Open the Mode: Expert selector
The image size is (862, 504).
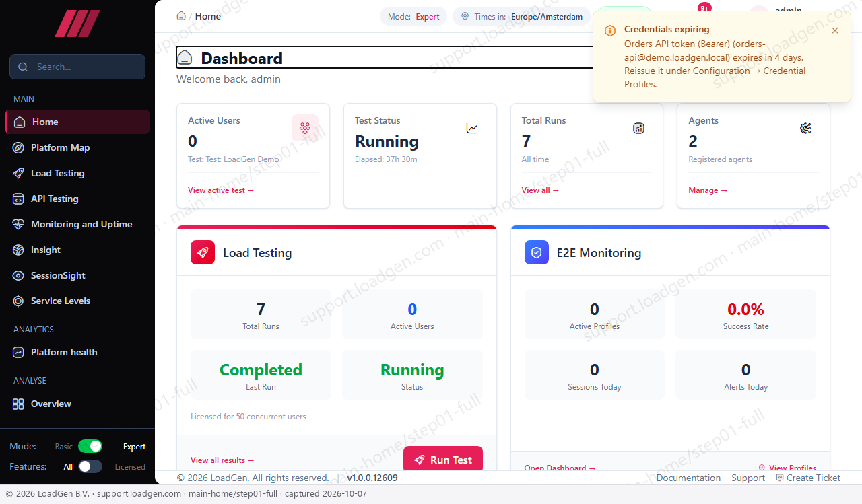[413, 16]
